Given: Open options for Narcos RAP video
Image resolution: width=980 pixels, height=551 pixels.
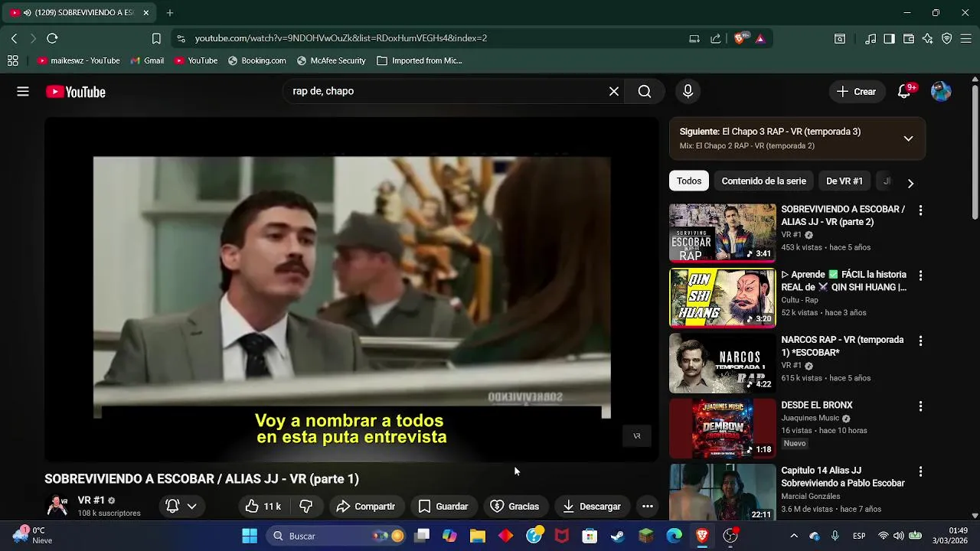Looking at the screenshot, I should (920, 341).
